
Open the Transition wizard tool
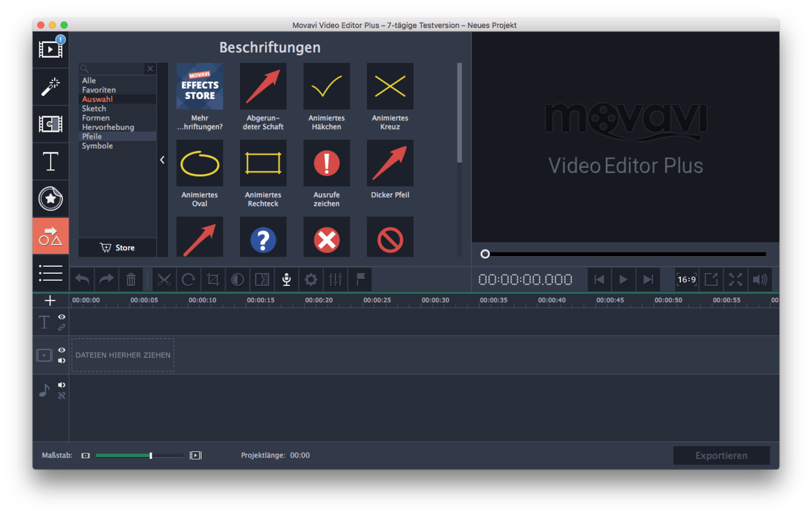click(x=262, y=280)
